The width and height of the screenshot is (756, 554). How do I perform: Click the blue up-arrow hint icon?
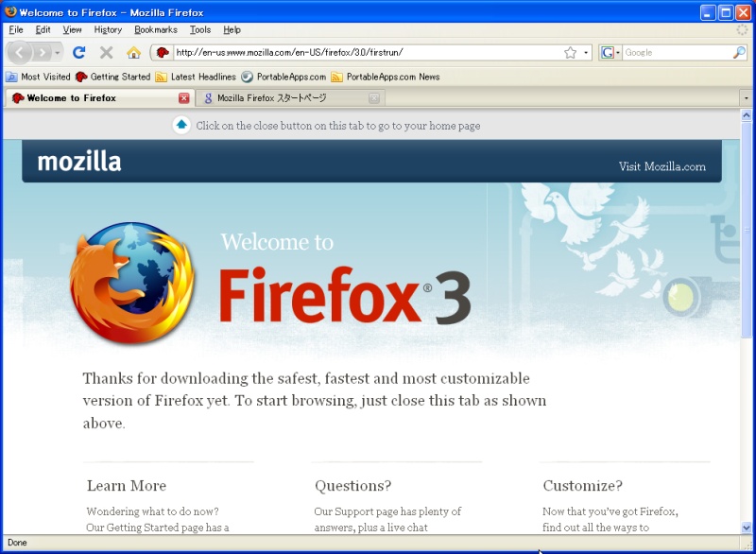pyautogui.click(x=181, y=126)
